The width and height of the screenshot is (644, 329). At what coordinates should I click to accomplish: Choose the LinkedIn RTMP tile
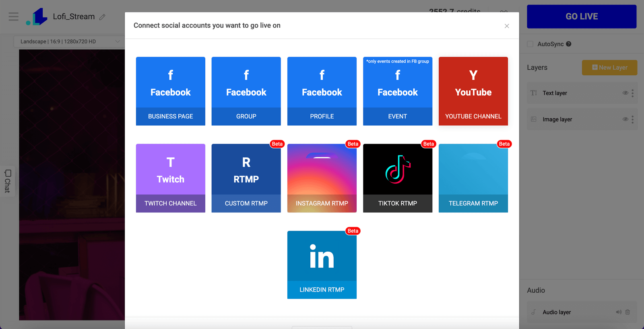(x=322, y=265)
